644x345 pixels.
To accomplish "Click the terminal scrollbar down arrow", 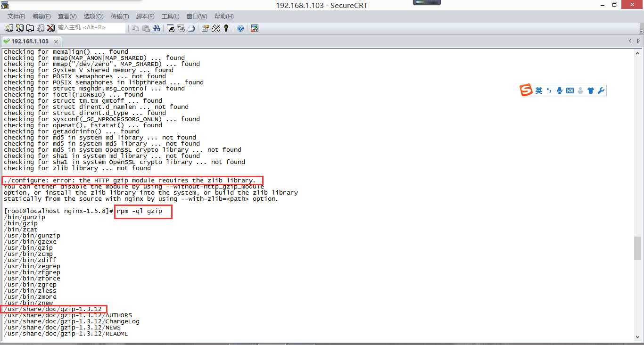I will coord(638,336).
